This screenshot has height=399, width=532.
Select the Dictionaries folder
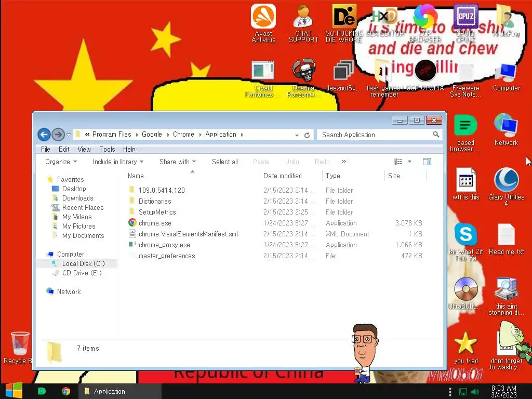click(x=155, y=201)
